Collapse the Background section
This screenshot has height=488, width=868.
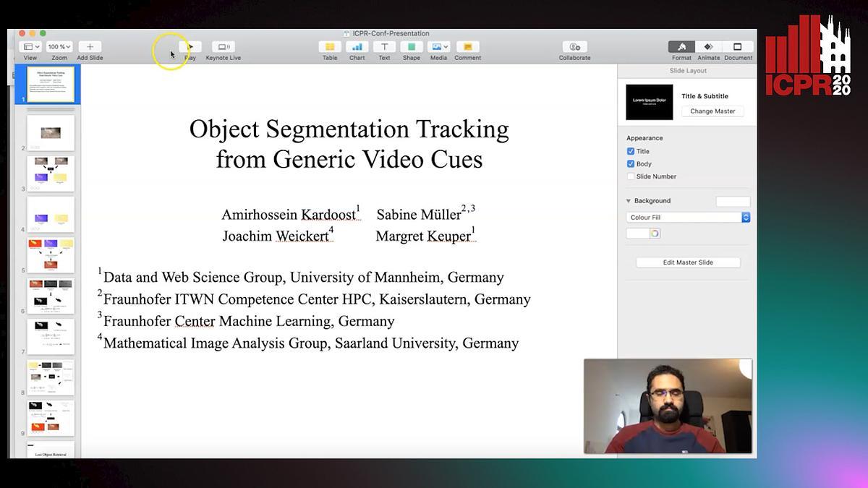(629, 201)
